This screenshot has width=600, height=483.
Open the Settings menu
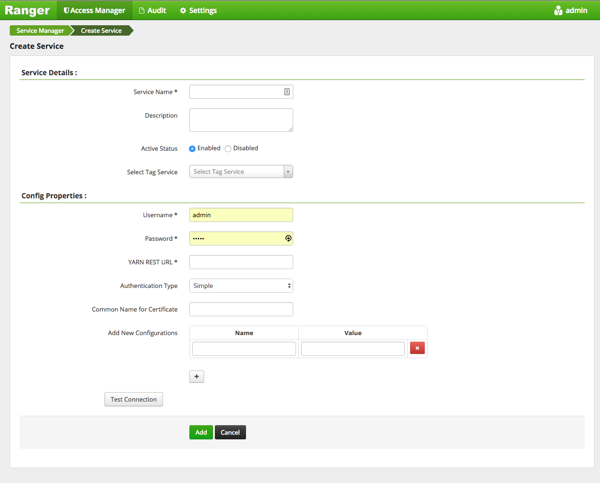point(198,10)
